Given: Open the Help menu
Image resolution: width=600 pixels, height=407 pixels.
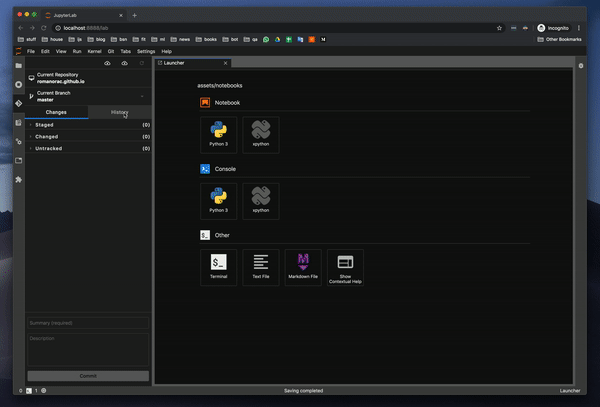Looking at the screenshot, I should point(166,51).
